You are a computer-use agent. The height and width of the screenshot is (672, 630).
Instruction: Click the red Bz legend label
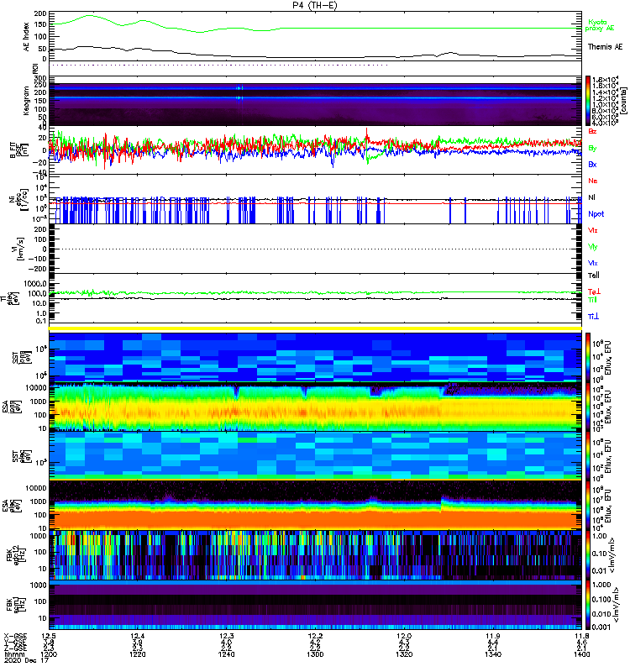(593, 131)
